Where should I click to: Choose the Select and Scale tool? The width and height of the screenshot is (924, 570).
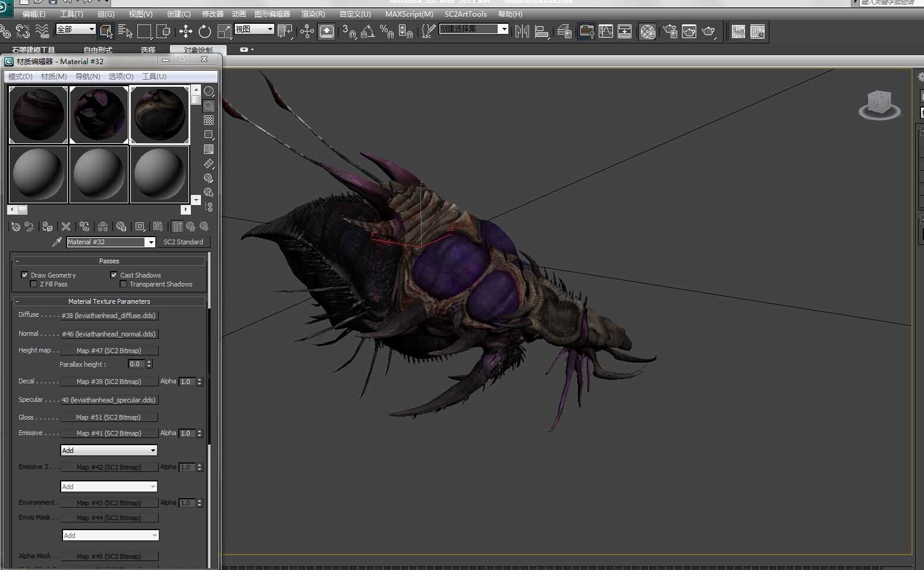pyautogui.click(x=224, y=31)
